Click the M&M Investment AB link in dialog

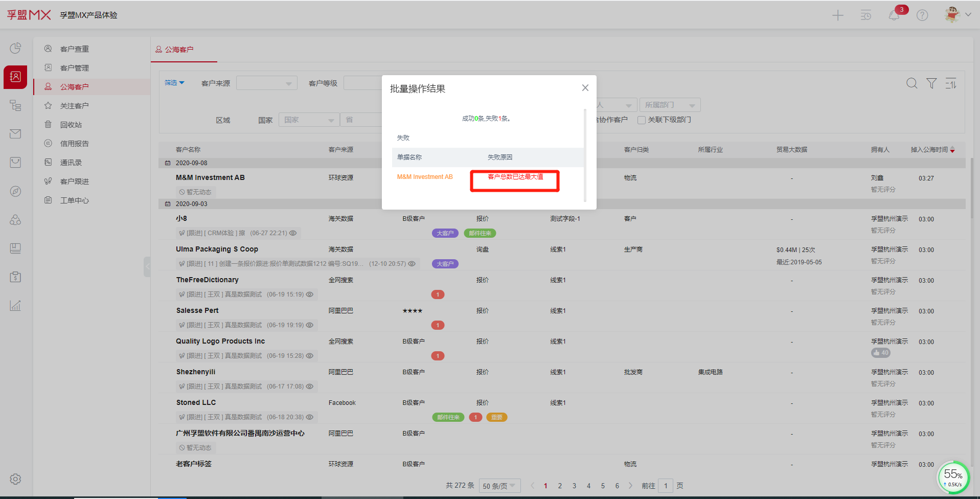(425, 177)
